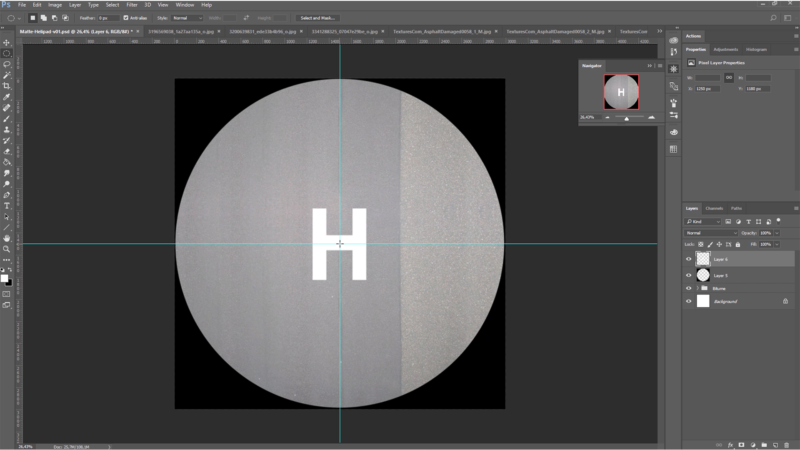Screen dimensions: 800x450
Task: Adjust the Navigator zoom slider
Action: 627,118
